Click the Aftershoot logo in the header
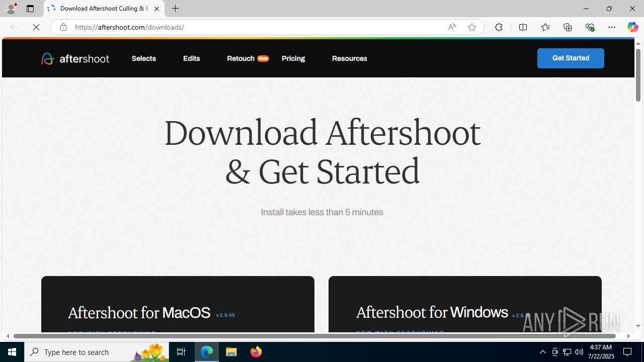The height and width of the screenshot is (362, 644). [x=75, y=58]
